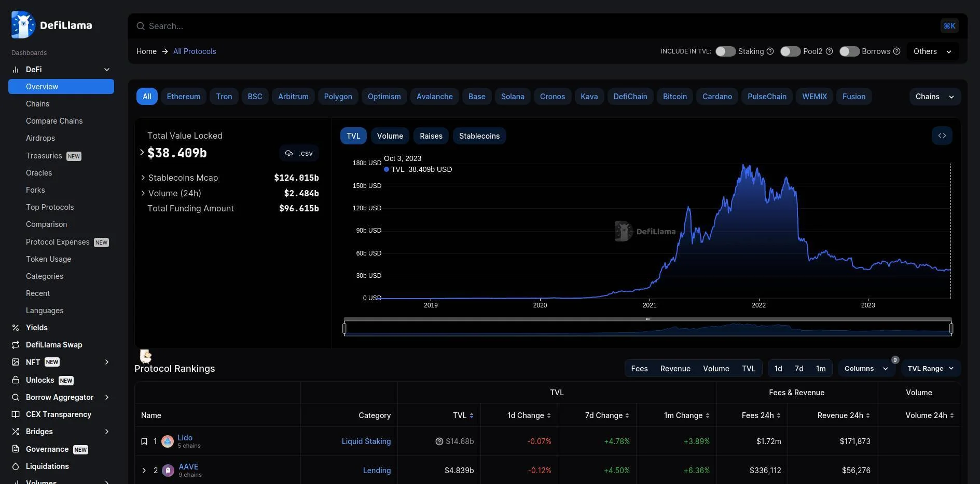Open the Columns selector dropdown
This screenshot has width=980, height=484.
[x=866, y=368]
